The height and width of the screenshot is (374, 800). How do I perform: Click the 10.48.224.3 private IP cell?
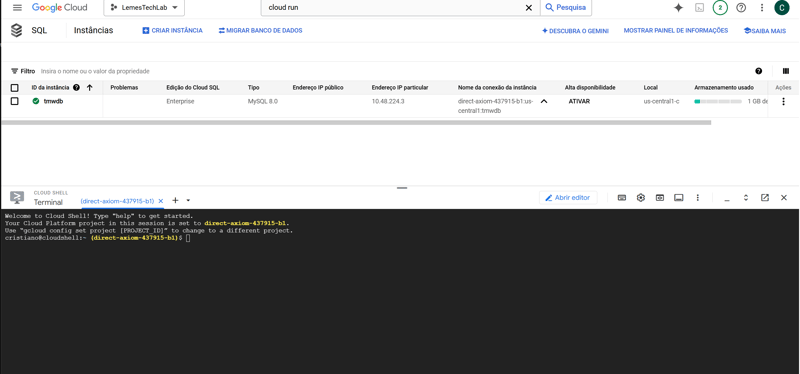point(388,102)
